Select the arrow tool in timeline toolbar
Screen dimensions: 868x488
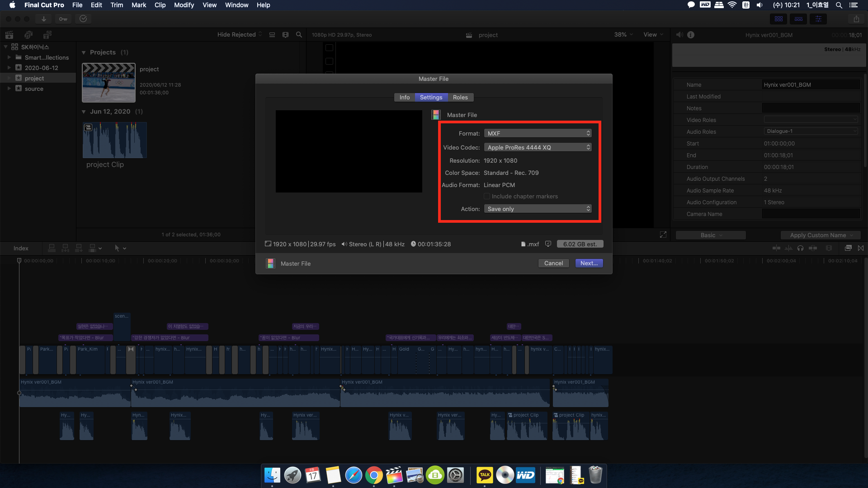click(x=117, y=248)
